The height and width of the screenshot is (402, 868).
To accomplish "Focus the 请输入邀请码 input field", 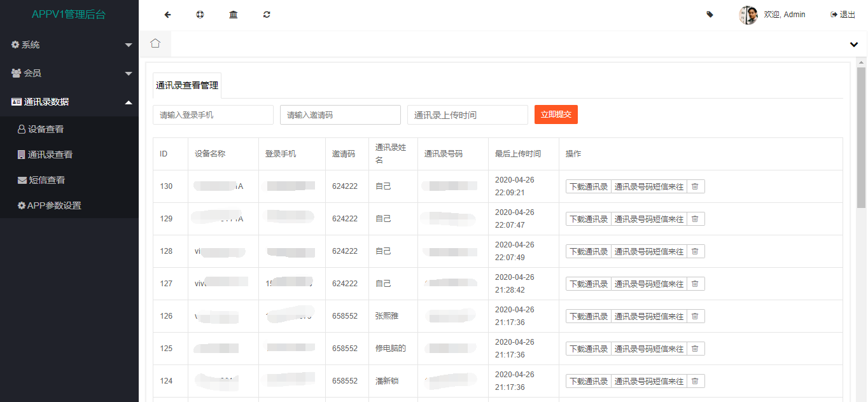I will click(x=340, y=115).
